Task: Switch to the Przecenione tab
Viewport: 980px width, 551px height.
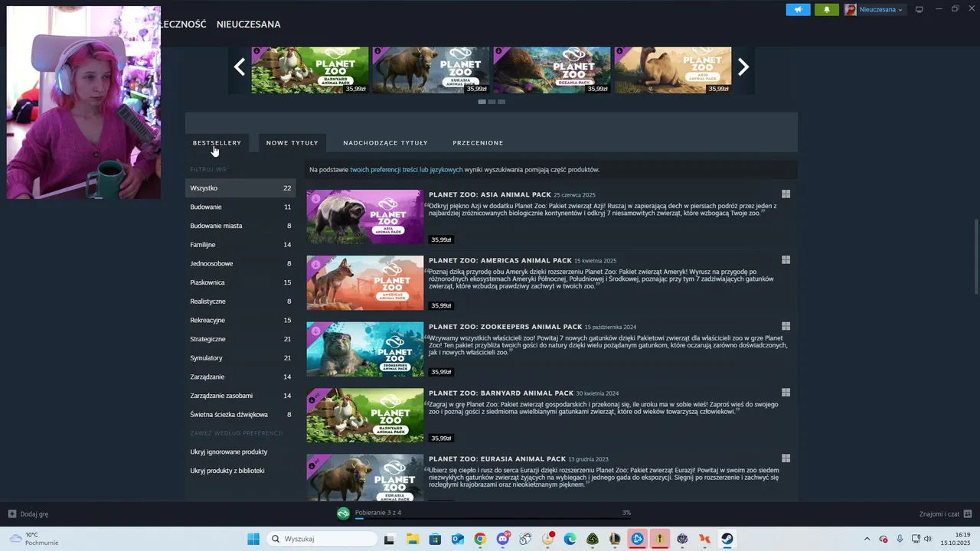Action: pyautogui.click(x=478, y=142)
